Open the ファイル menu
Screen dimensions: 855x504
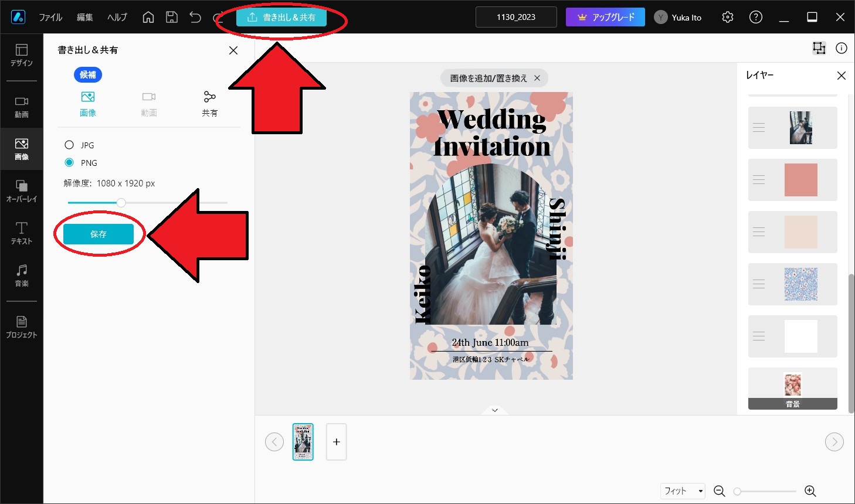pos(50,17)
